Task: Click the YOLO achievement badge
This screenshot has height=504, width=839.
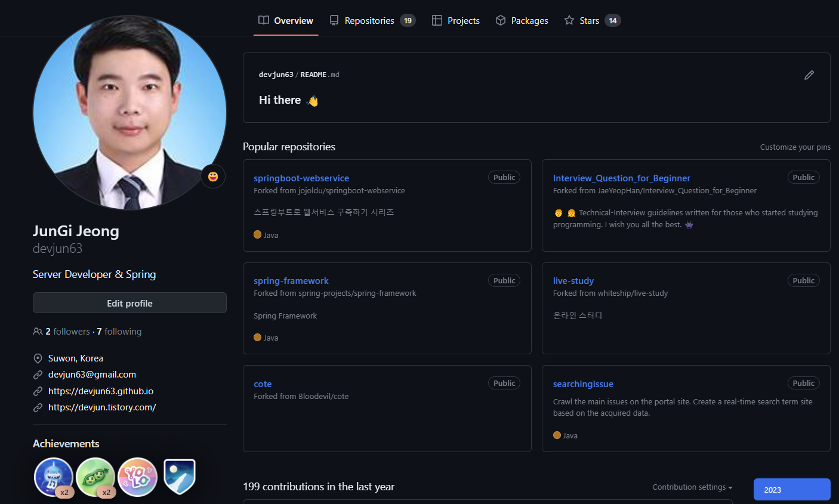Action: coord(138,477)
